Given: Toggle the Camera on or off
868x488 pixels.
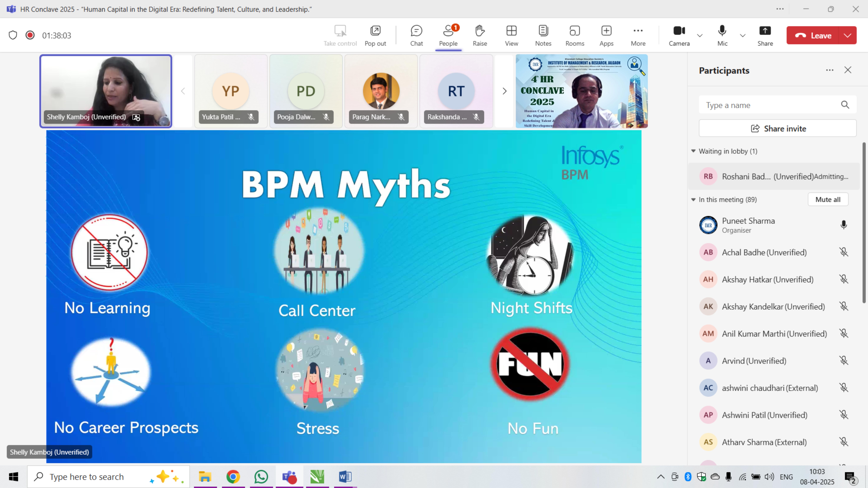Looking at the screenshot, I should [679, 35].
